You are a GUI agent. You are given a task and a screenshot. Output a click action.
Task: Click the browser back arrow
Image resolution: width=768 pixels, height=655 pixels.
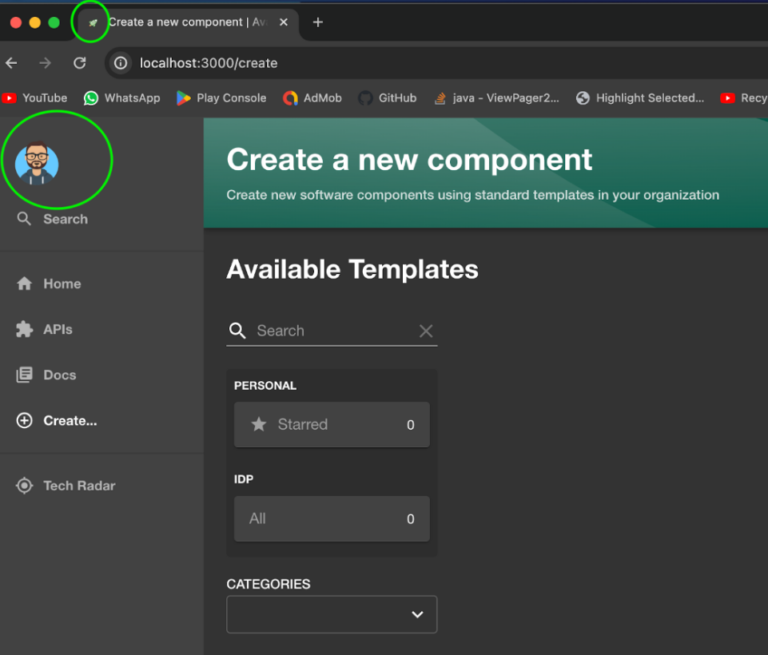[x=11, y=63]
